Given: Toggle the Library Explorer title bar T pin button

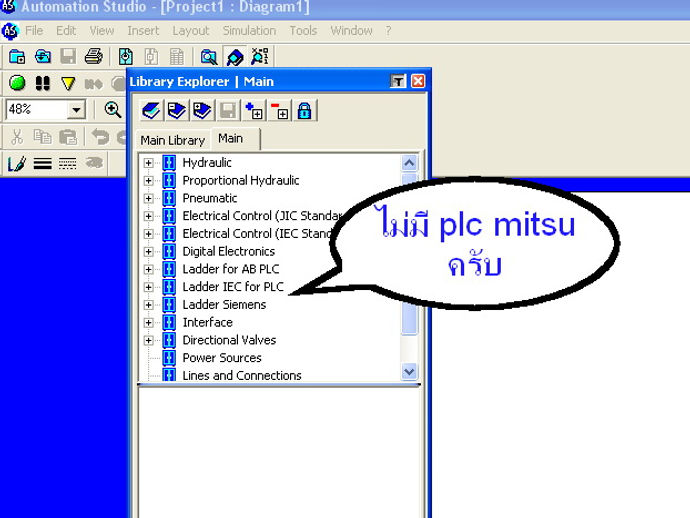Looking at the screenshot, I should 398,81.
